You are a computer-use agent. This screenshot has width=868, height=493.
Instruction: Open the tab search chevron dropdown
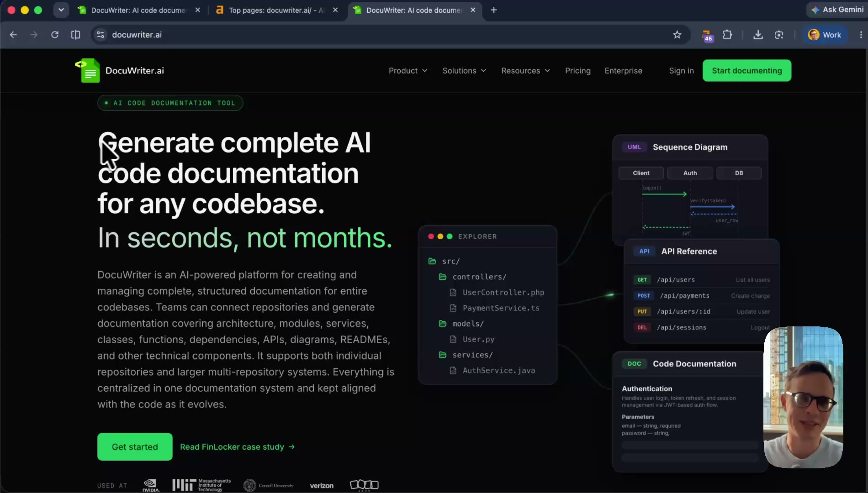[x=61, y=10]
